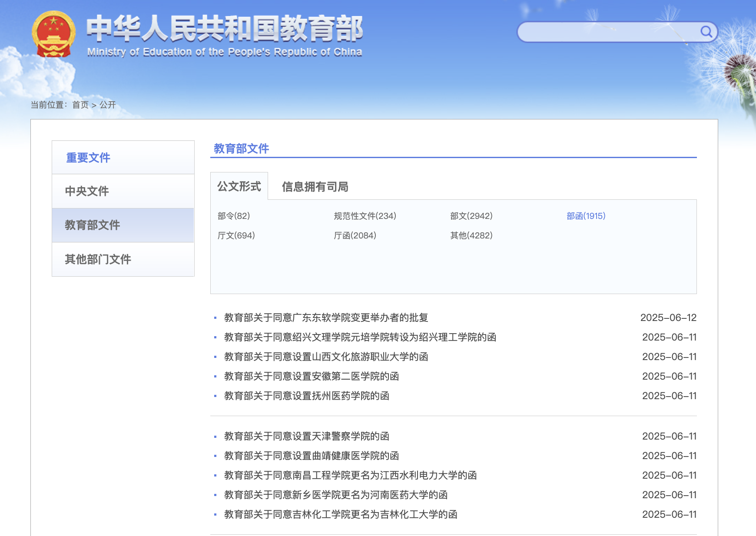Viewport: 756px width, 536px height.
Task: Click the national emblem logo
Action: pos(53,35)
